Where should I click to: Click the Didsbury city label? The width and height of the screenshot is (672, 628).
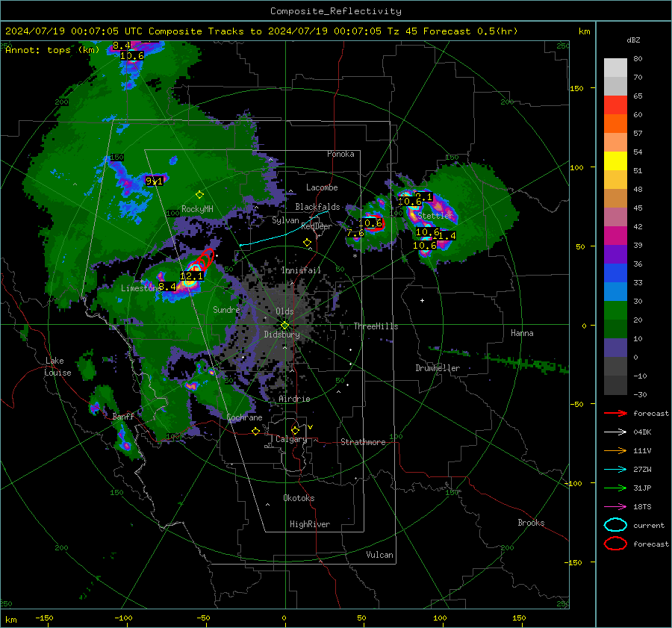click(281, 335)
